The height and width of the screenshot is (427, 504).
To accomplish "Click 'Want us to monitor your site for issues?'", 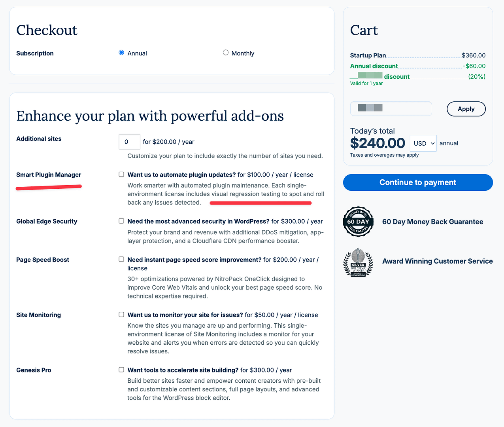I will (x=185, y=315).
